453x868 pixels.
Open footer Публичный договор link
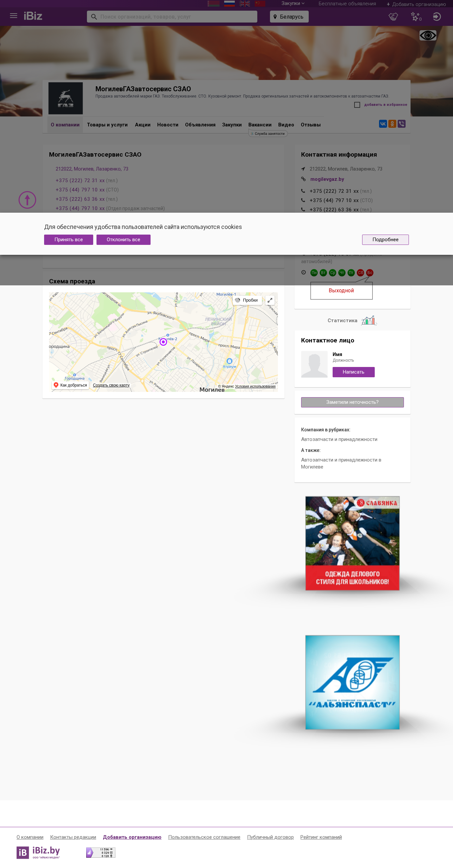pyautogui.click(x=270, y=837)
